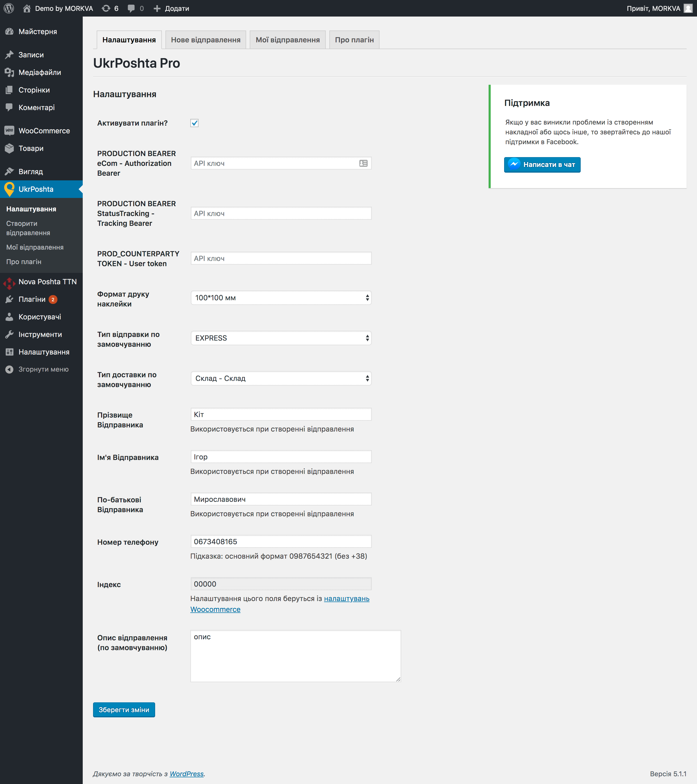Click the sidebar Налаштування sliders icon
Image resolution: width=697 pixels, height=784 pixels.
point(9,352)
